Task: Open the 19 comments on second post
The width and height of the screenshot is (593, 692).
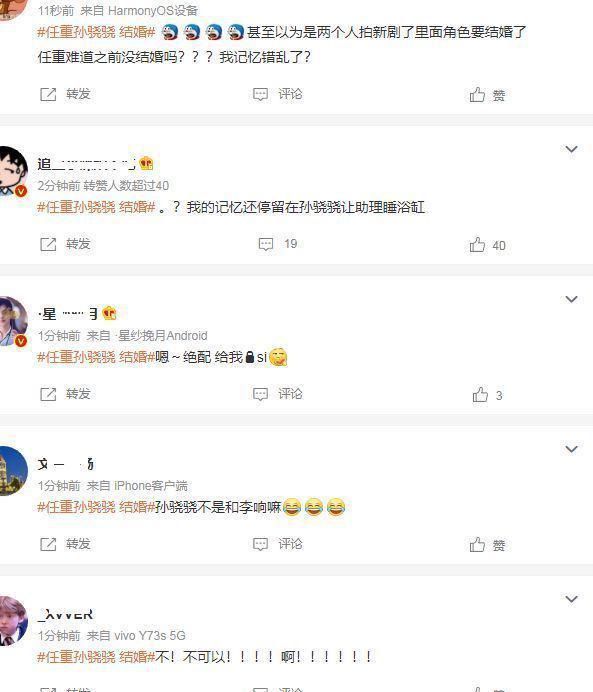Action: (x=278, y=244)
